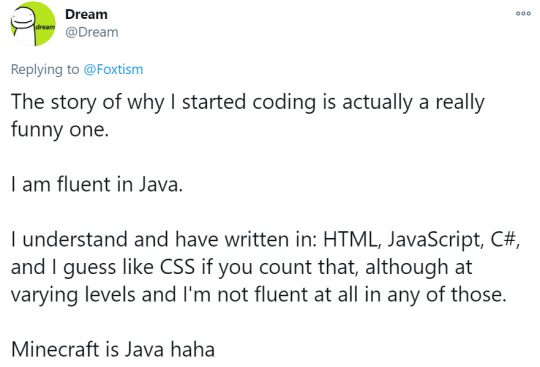540x367 pixels.
Task: Click the word 'coding' in first line
Action: tap(284, 103)
